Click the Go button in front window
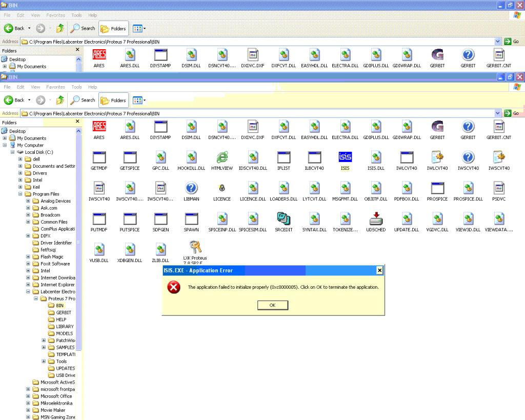 512,113
